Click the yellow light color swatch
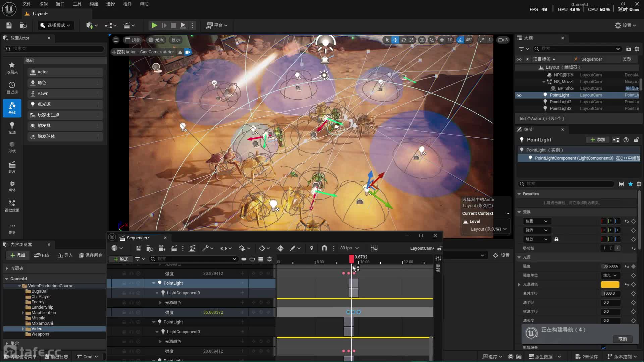644x362 pixels. (x=610, y=284)
